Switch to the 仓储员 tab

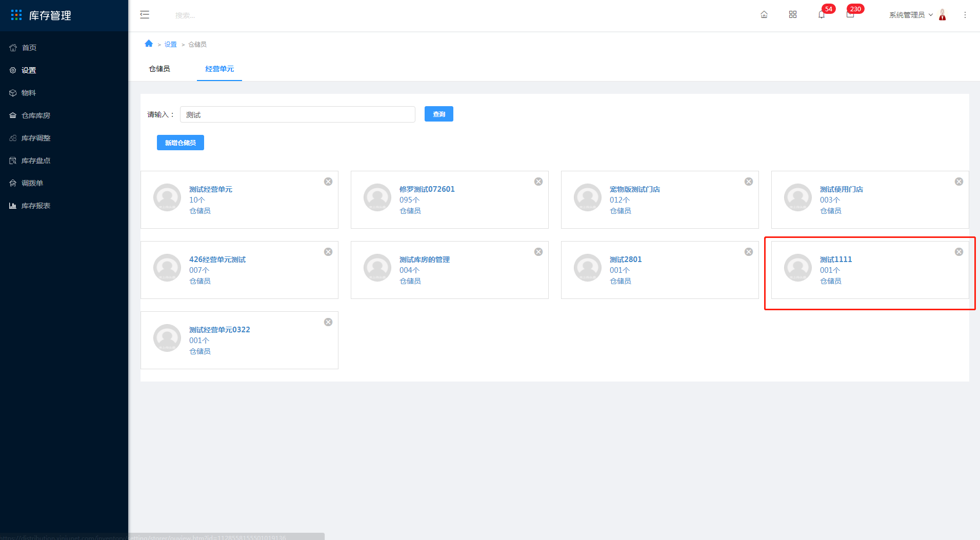[159, 69]
